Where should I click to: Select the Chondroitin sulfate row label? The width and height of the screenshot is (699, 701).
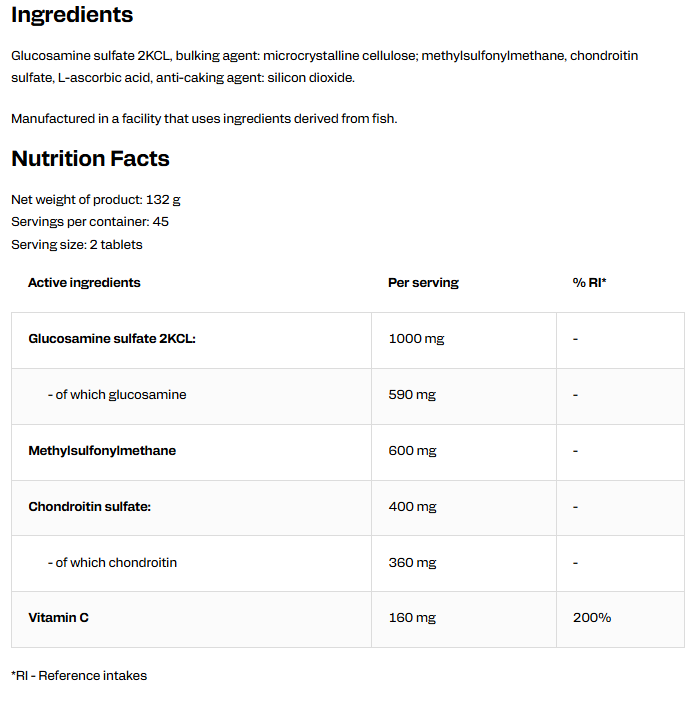click(x=89, y=507)
